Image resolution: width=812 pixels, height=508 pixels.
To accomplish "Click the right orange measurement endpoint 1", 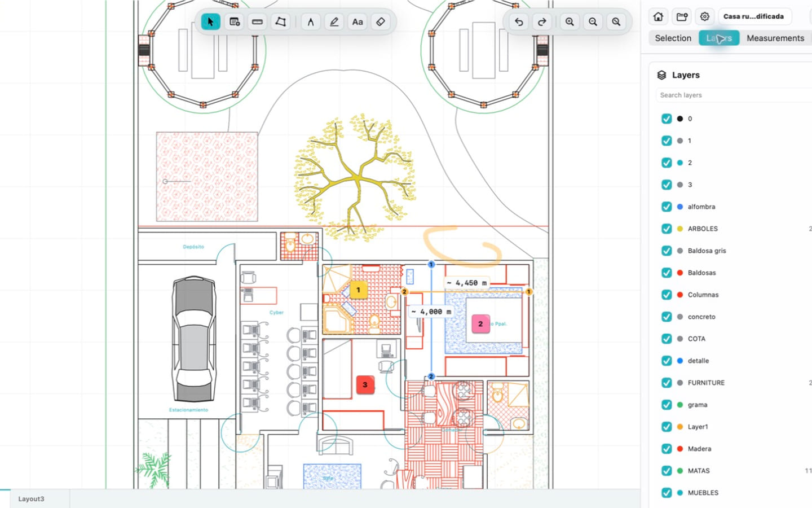I will click(x=529, y=292).
